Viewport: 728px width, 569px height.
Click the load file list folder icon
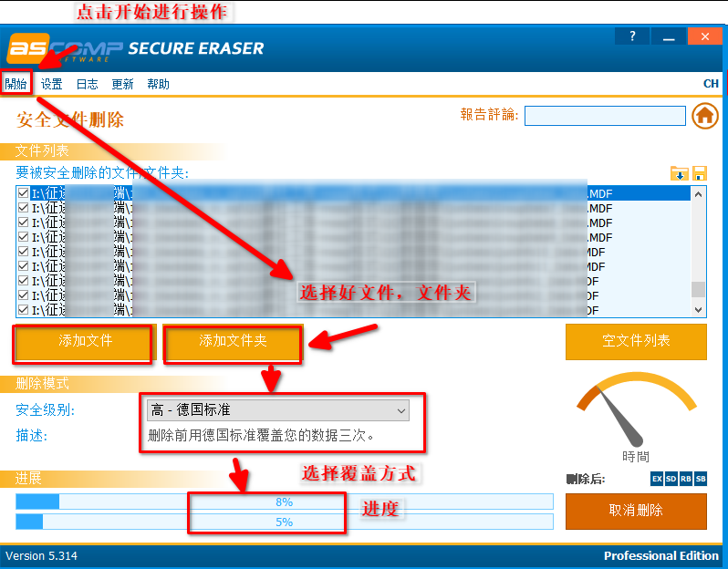pyautogui.click(x=679, y=173)
